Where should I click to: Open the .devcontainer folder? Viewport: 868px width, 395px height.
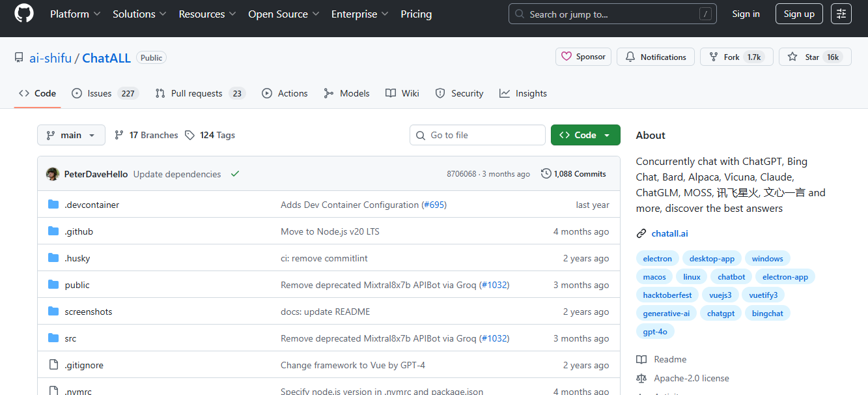click(x=92, y=205)
